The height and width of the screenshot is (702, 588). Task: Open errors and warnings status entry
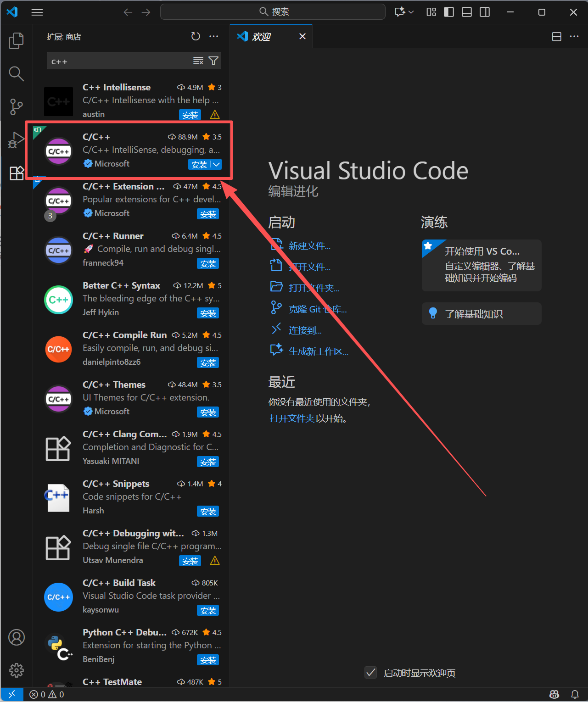pos(47,694)
